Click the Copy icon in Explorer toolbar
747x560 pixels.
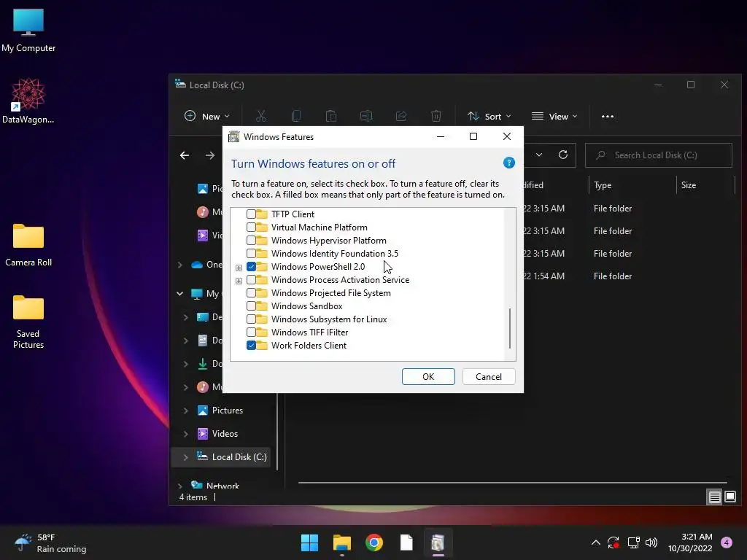click(x=296, y=116)
